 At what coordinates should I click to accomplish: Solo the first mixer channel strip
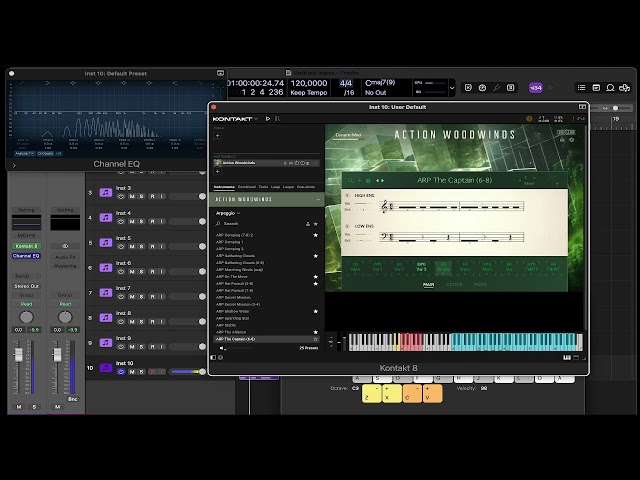point(34,407)
